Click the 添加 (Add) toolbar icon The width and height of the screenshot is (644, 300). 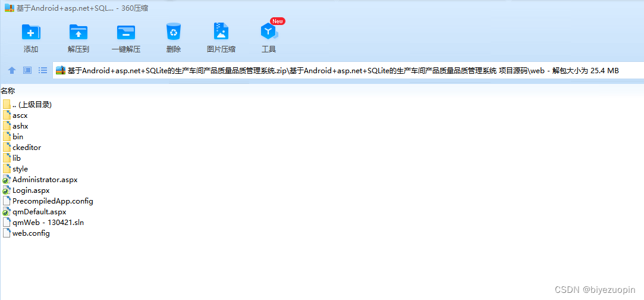pyautogui.click(x=31, y=32)
